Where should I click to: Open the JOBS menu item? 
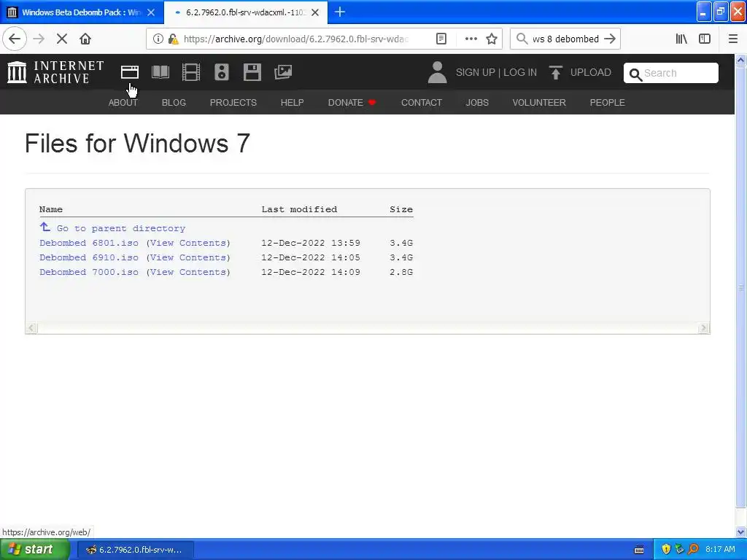point(477,102)
